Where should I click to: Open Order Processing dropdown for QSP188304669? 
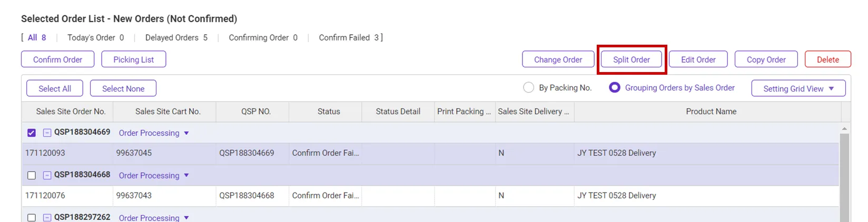(x=154, y=133)
